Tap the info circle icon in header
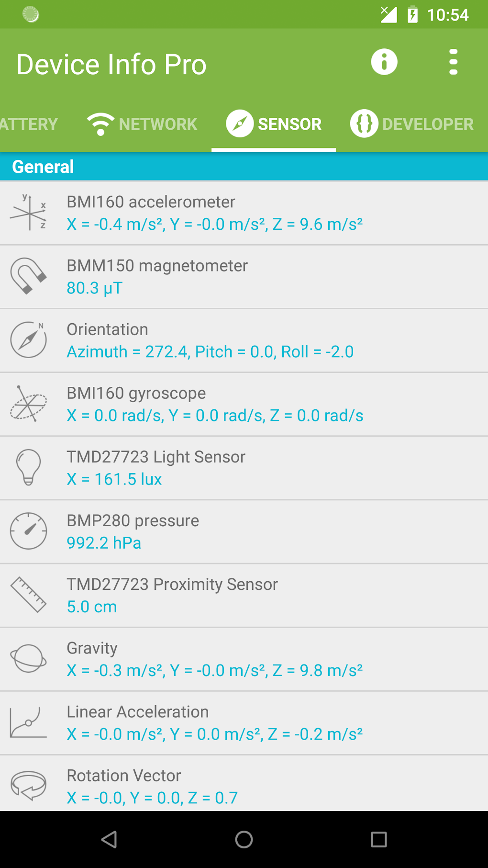The image size is (488, 868). (x=384, y=62)
